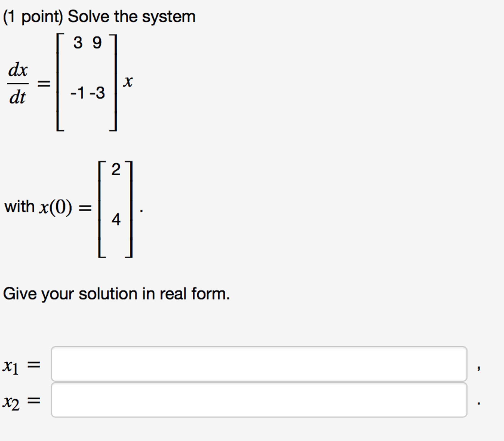The width and height of the screenshot is (504, 441).
Task: Click the x(0) initial condition expression
Action: click(55, 207)
